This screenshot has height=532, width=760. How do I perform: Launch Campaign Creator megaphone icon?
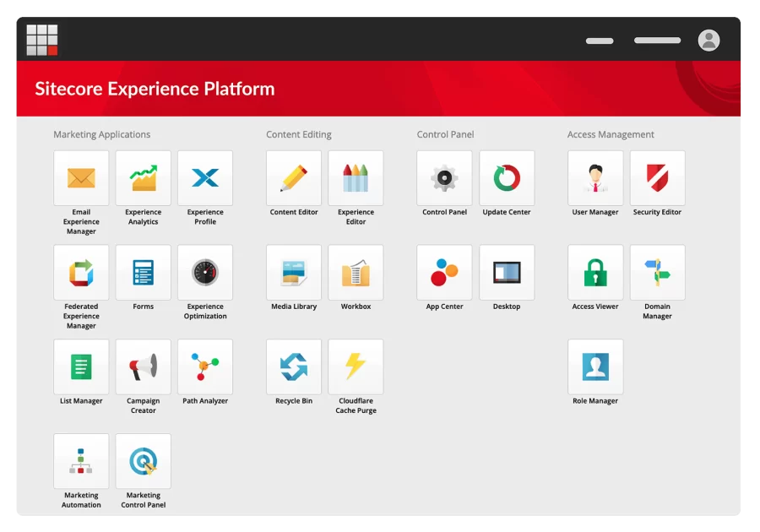click(x=143, y=366)
